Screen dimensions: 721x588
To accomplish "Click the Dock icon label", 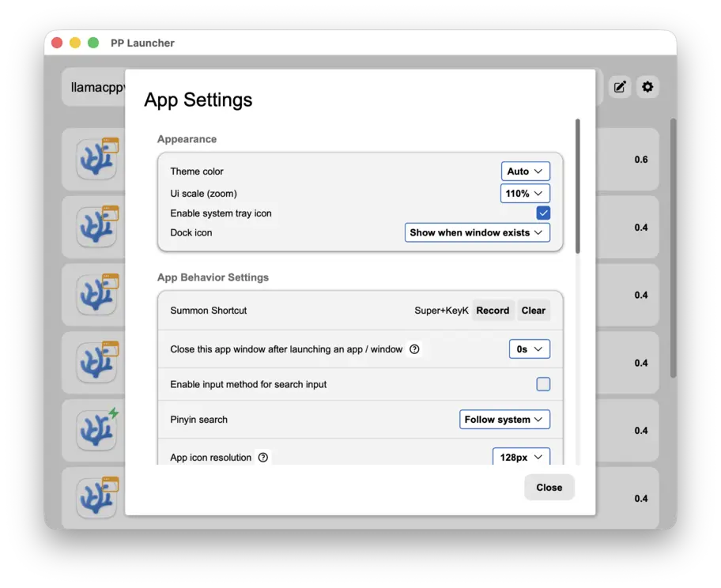I will pos(191,232).
